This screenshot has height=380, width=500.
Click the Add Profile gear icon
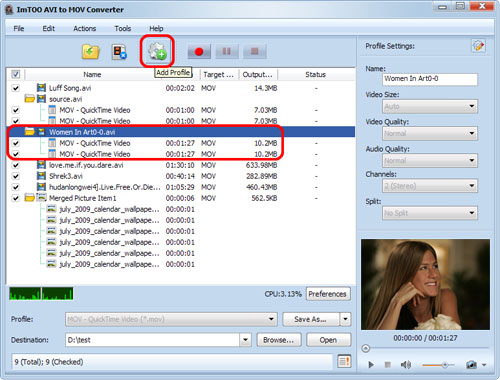pyautogui.click(x=157, y=51)
